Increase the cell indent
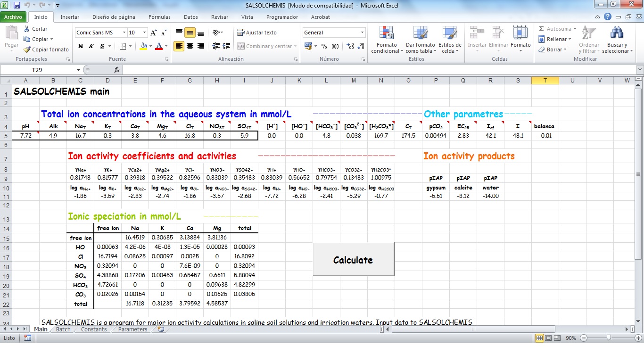Image resolution: width=644 pixels, height=362 pixels. coord(226,46)
